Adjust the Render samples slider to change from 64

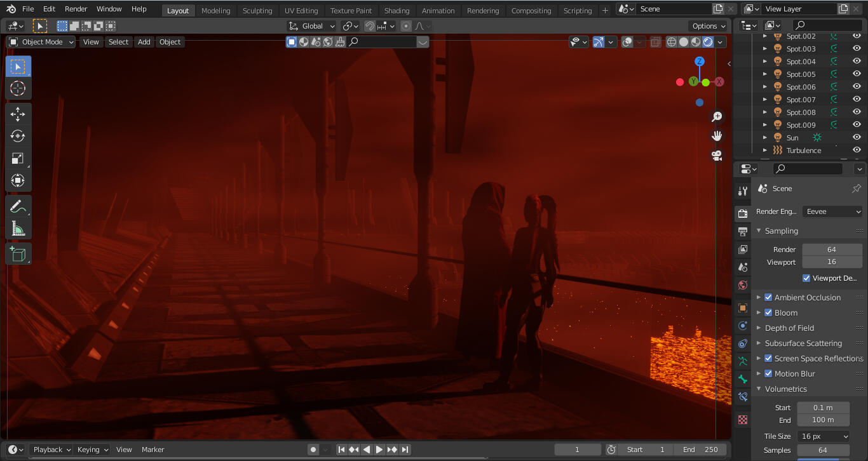(x=832, y=249)
